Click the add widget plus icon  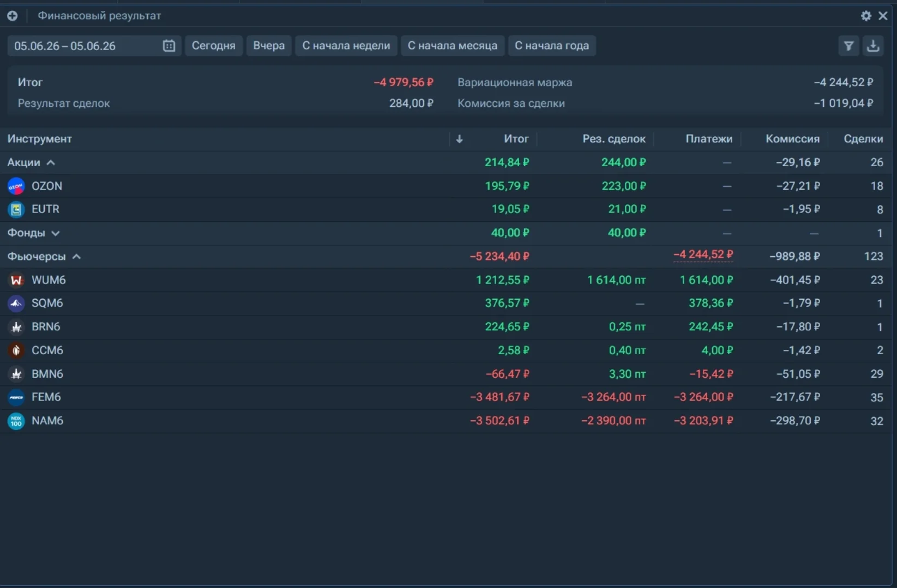pos(12,16)
